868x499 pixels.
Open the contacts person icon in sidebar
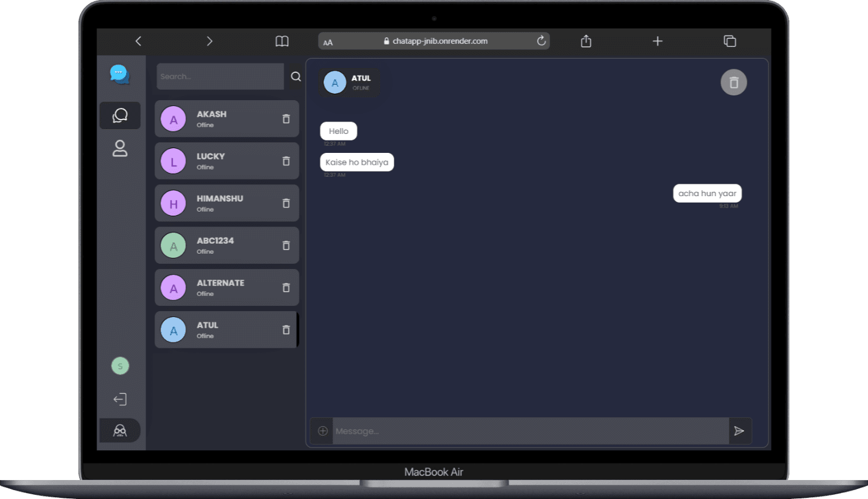click(x=120, y=148)
